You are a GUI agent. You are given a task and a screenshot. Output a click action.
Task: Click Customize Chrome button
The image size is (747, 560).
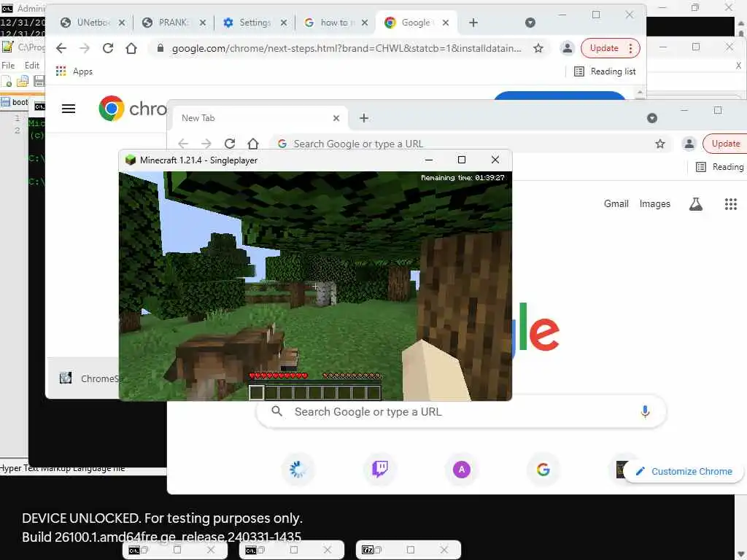[684, 472]
